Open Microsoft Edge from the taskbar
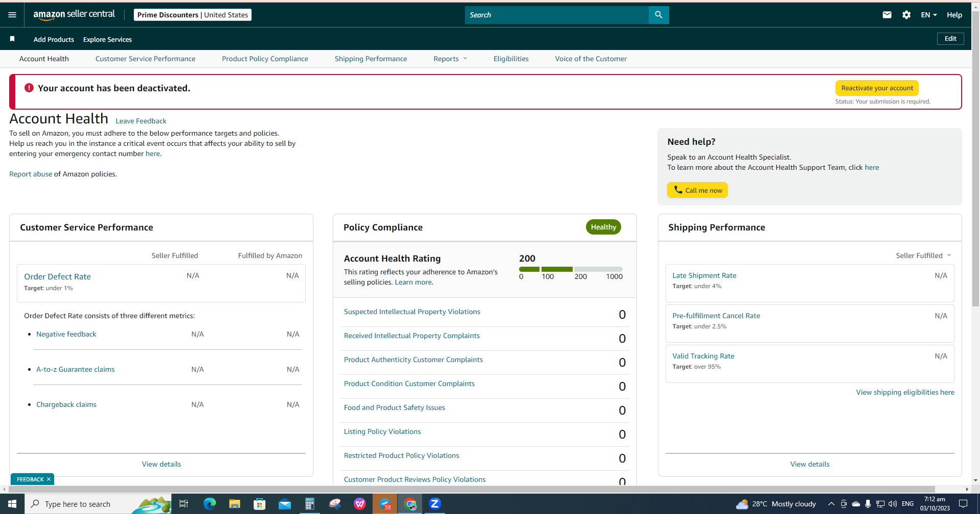980x514 pixels. 209,504
